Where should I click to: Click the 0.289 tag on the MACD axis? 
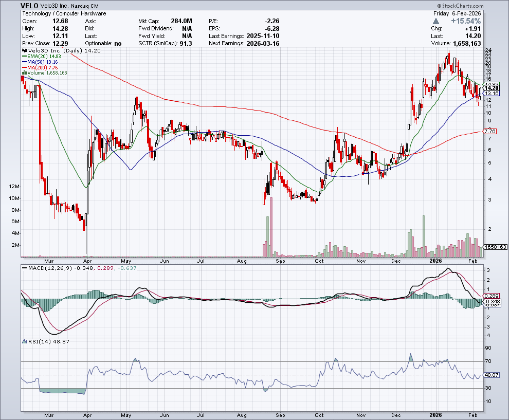click(492, 296)
